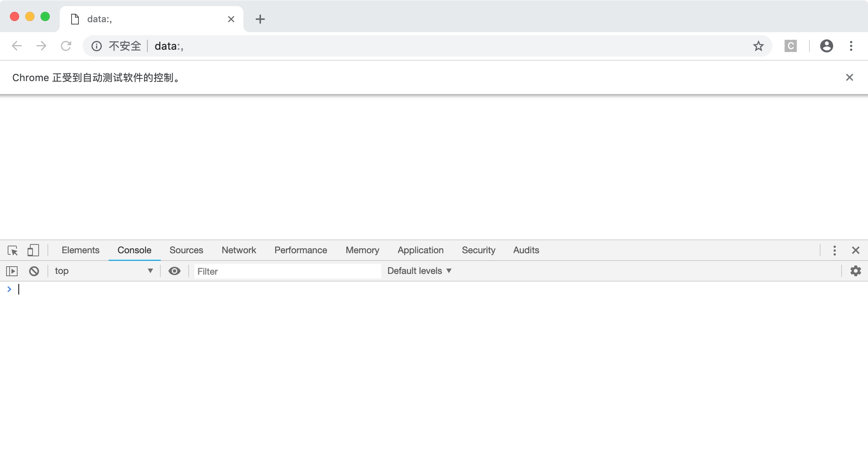Toggle the security warning info icon
This screenshot has width=868, height=469.
click(96, 46)
